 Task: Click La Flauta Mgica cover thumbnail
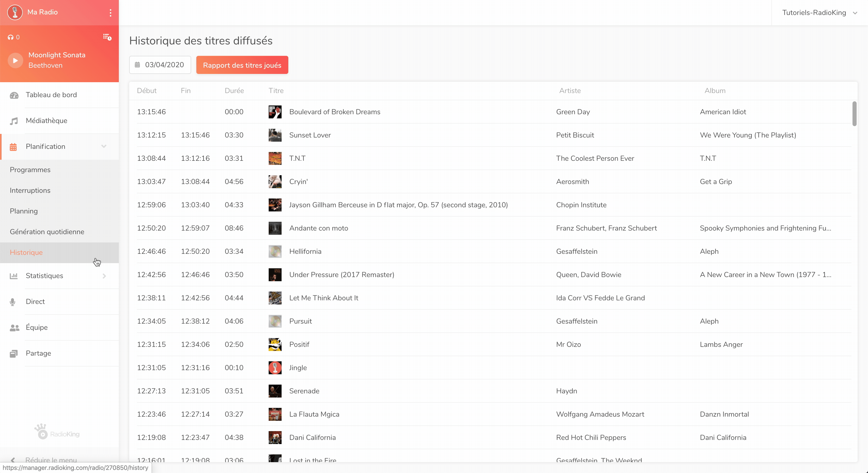click(275, 414)
